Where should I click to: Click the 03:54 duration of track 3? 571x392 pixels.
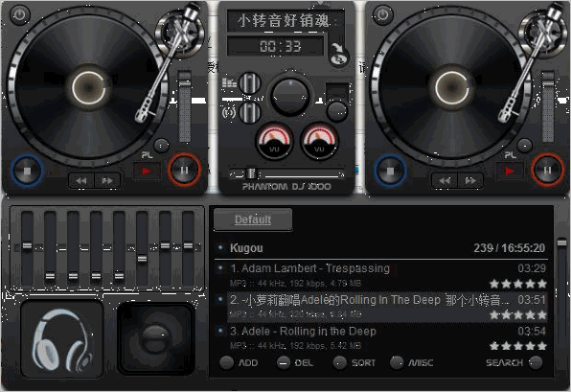(532, 332)
